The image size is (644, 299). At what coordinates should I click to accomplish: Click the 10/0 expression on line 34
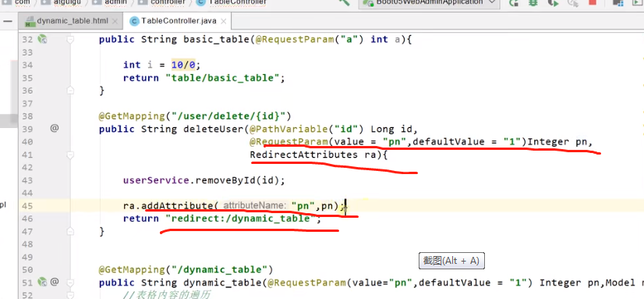[183, 65]
